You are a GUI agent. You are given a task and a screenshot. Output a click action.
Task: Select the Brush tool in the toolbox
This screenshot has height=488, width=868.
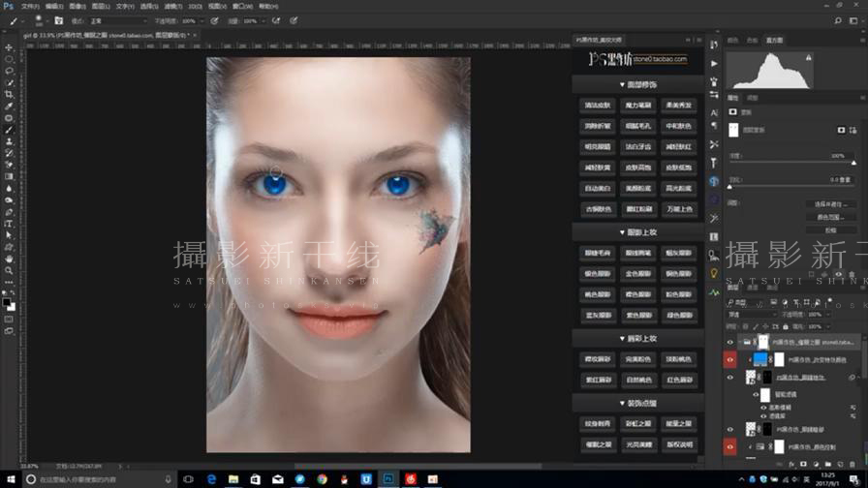tap(9, 130)
